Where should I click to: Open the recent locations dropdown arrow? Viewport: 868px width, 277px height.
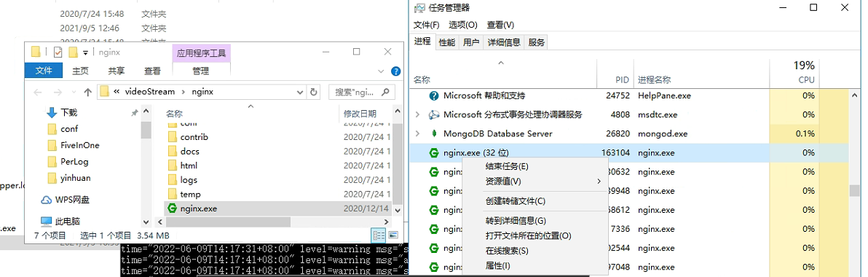tap(73, 92)
